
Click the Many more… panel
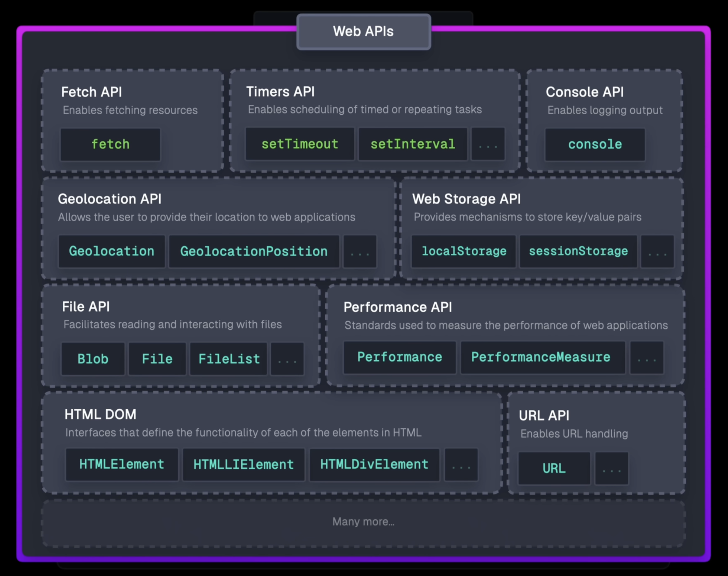pos(363,521)
